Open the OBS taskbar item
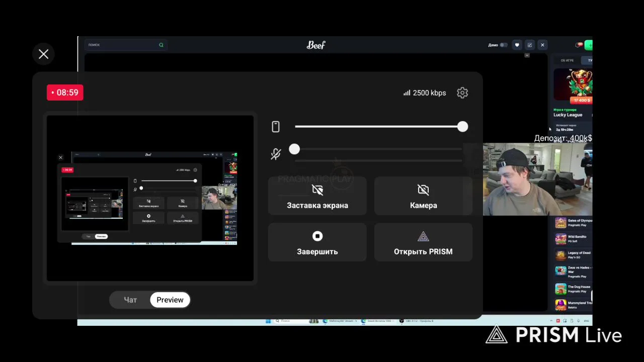 pos(416,321)
